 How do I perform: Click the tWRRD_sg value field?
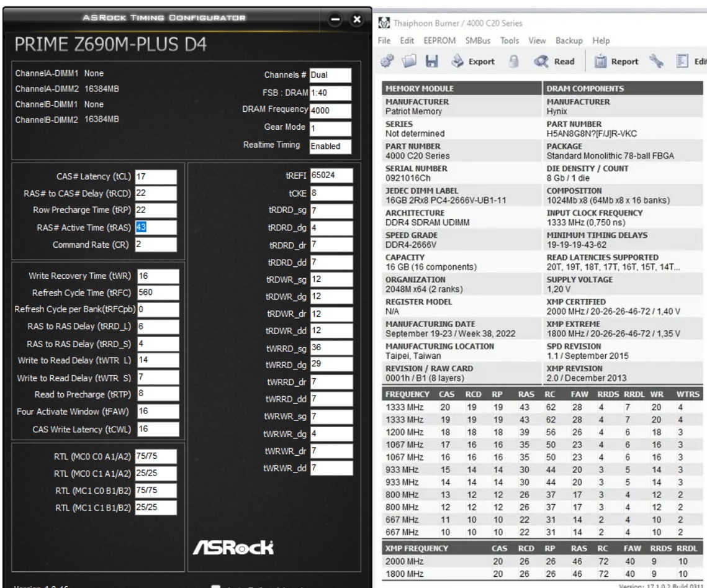point(331,348)
